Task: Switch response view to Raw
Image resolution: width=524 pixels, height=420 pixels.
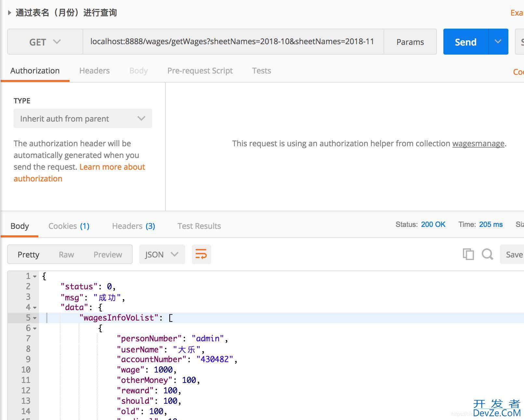Action: coord(66,255)
